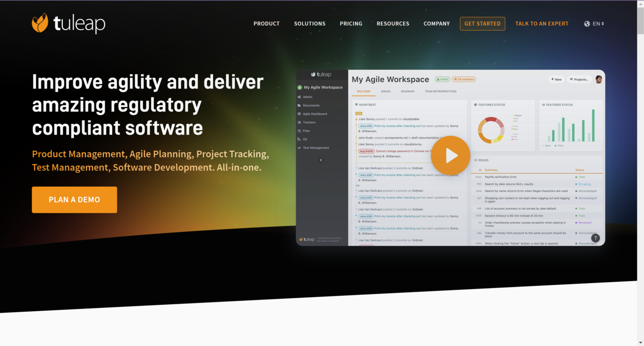Click the PLAN A DEMO button
This screenshot has height=346, width=644.
75,200
